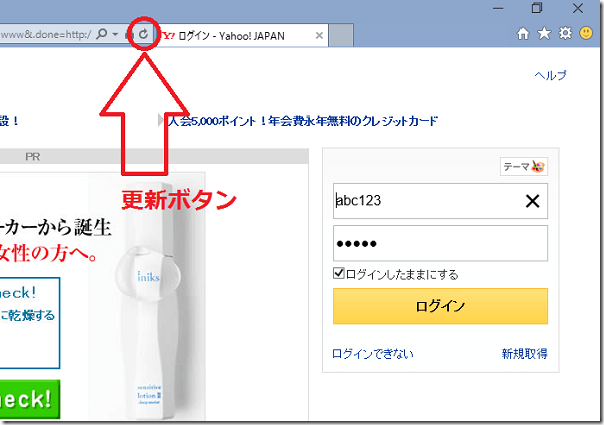Click the credit card promotion link
Viewport: 604px width, 425px height.
[302, 121]
